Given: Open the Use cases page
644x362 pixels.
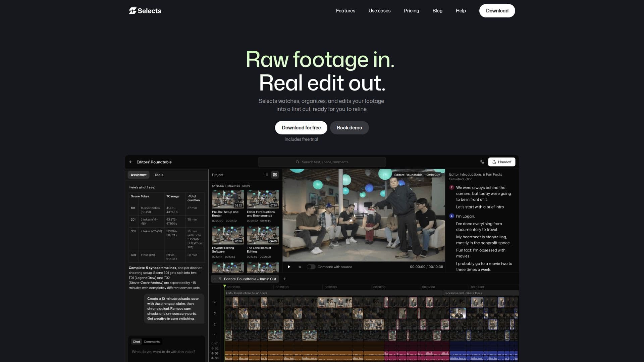Looking at the screenshot, I should pyautogui.click(x=379, y=11).
